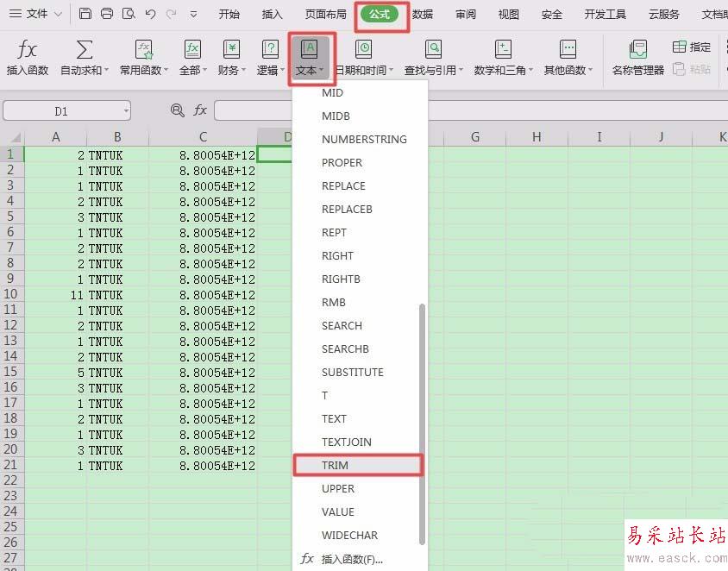Select column G header

(474, 137)
